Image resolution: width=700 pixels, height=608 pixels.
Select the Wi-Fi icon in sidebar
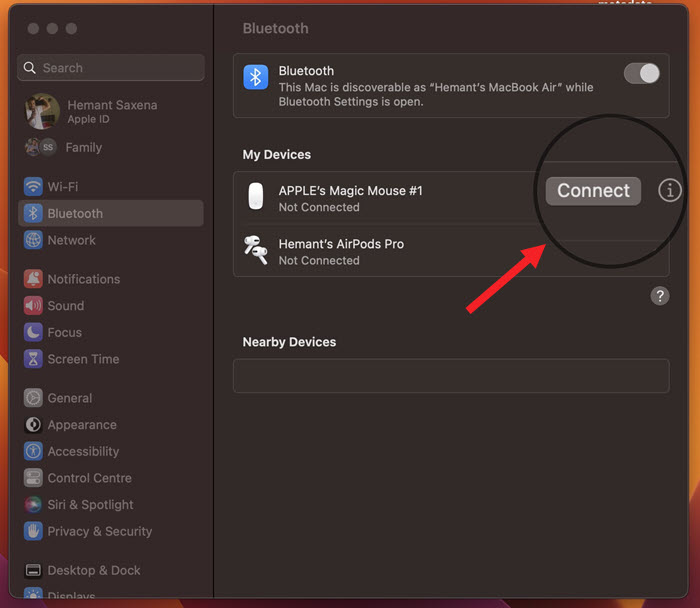point(33,187)
